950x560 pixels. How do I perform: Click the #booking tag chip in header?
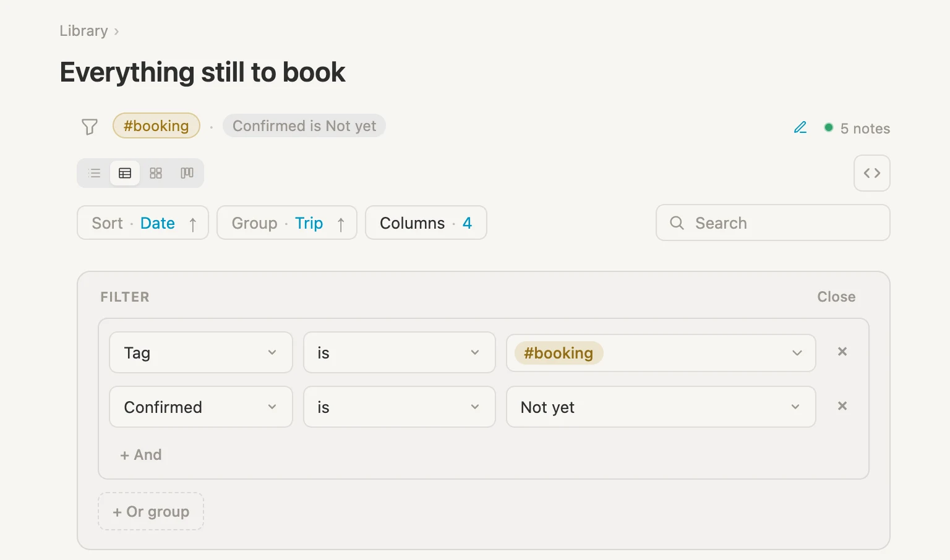coord(156,125)
